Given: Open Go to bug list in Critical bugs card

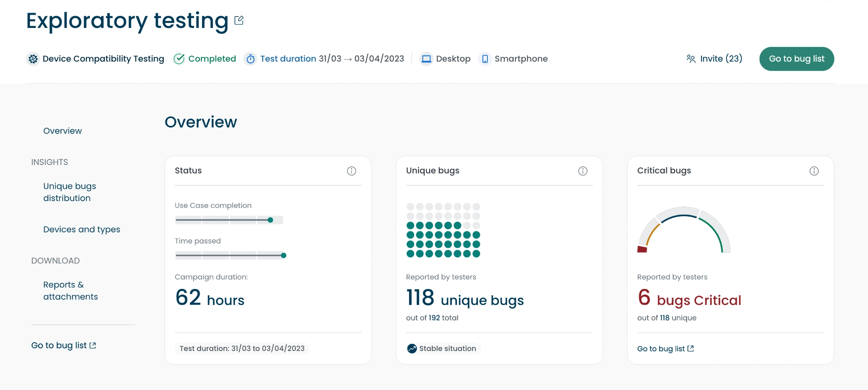Looking at the screenshot, I should [665, 349].
